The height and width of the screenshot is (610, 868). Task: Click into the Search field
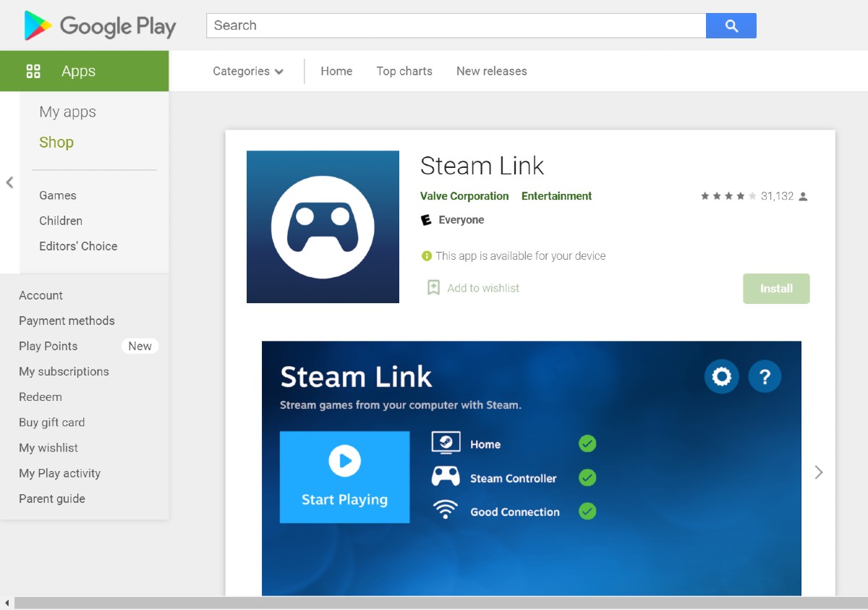point(456,25)
